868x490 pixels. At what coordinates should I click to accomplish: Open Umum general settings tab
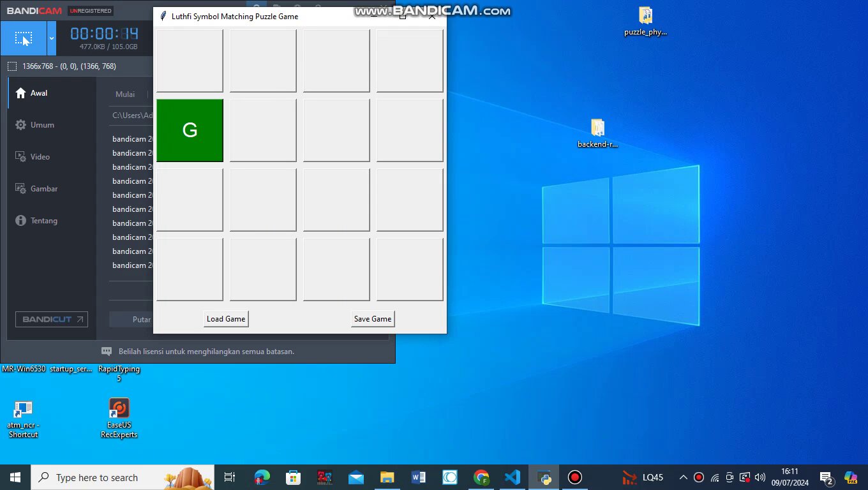pyautogui.click(x=41, y=125)
